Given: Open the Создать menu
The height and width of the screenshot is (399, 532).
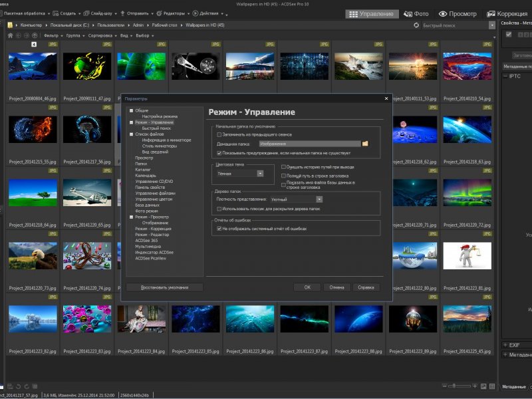Looking at the screenshot, I should click(67, 13).
